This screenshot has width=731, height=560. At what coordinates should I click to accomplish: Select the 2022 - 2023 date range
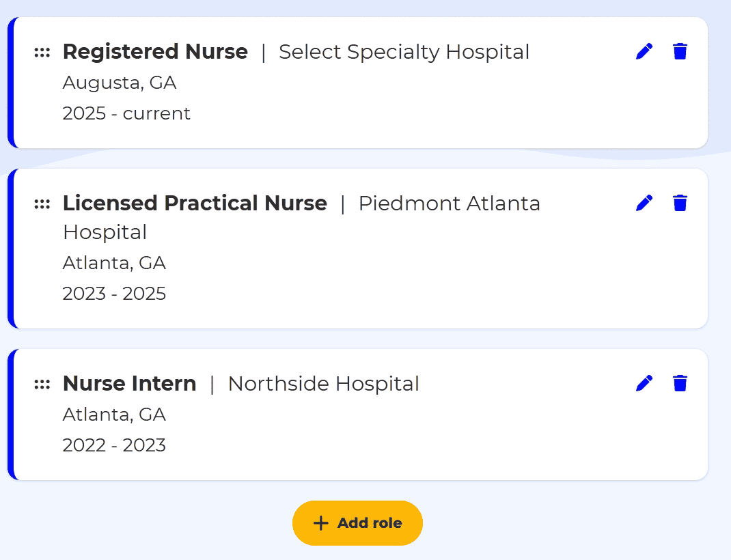click(113, 445)
